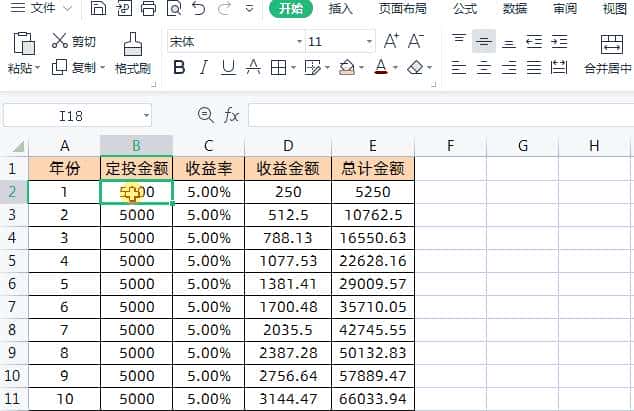Open the name box I18 dropdown
Image resolution: width=634 pixels, height=411 pixels.
pos(146,116)
